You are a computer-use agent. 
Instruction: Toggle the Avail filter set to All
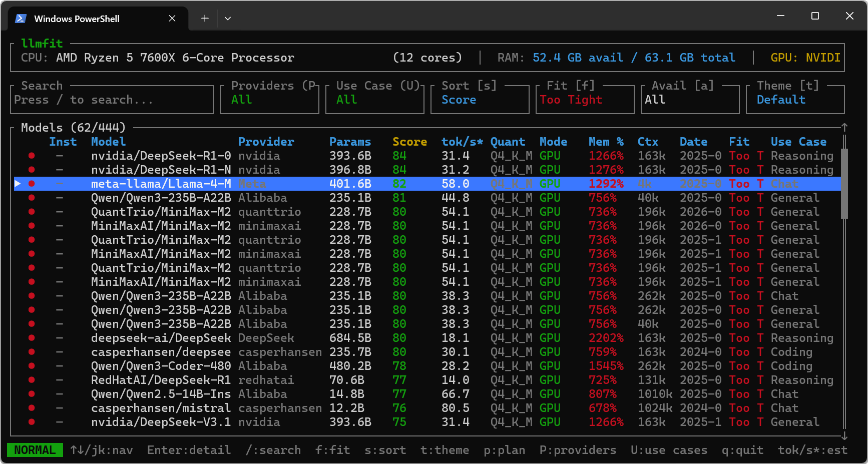pos(690,100)
